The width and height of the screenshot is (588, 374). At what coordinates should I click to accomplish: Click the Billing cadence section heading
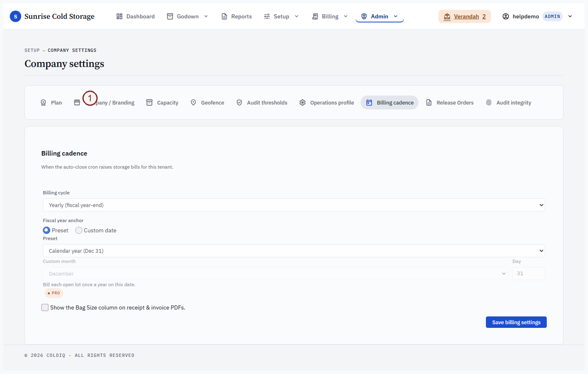coord(64,154)
